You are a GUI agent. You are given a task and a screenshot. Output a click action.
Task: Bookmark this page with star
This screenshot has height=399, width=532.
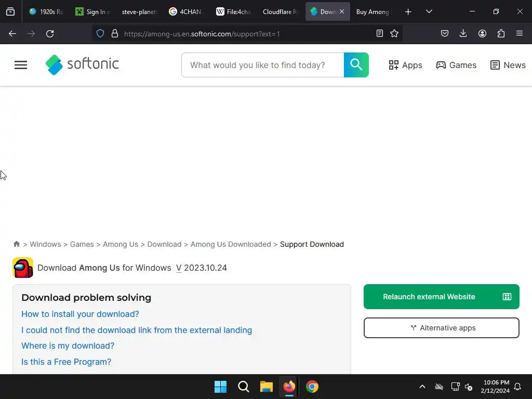coord(394,33)
